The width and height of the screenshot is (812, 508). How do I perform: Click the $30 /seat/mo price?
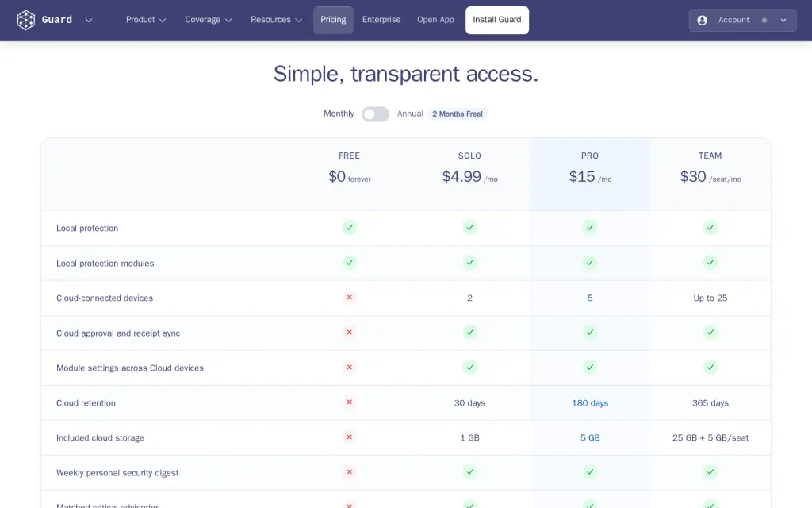click(710, 177)
